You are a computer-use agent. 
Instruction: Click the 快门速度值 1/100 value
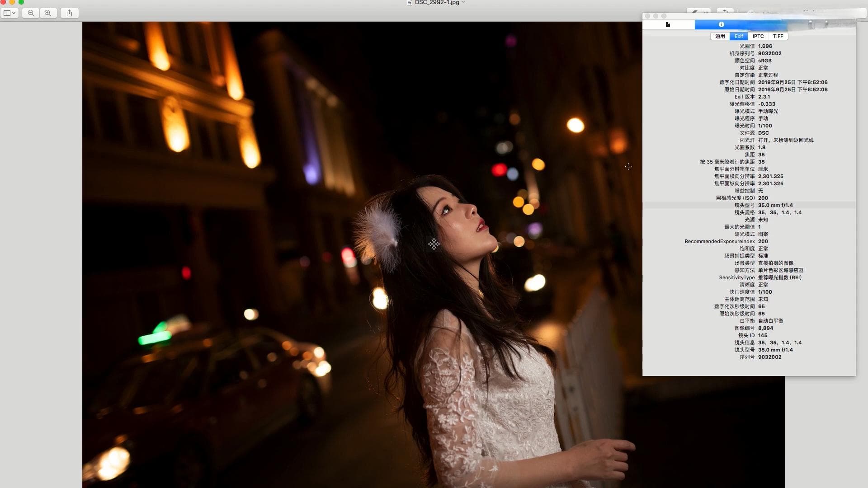765,292
